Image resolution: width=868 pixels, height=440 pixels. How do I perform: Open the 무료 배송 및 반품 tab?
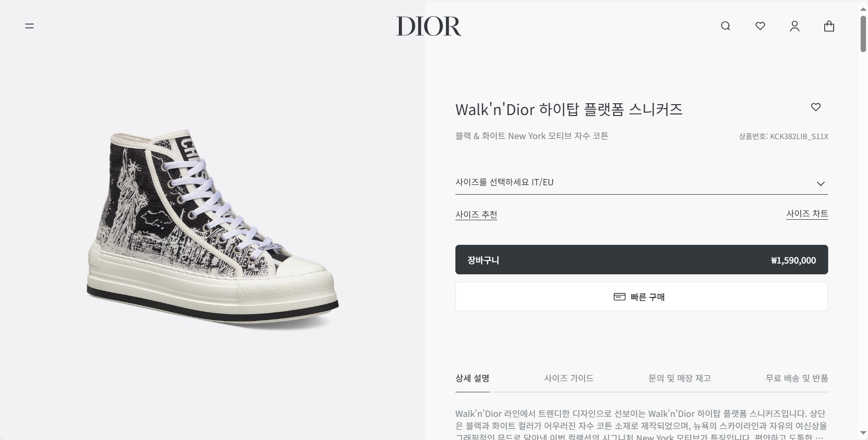point(797,378)
